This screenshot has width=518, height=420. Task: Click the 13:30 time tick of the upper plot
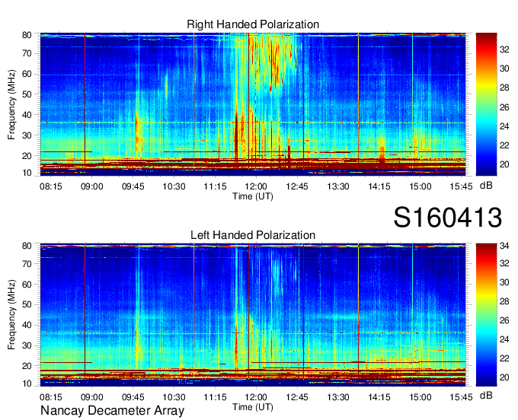[338, 186]
